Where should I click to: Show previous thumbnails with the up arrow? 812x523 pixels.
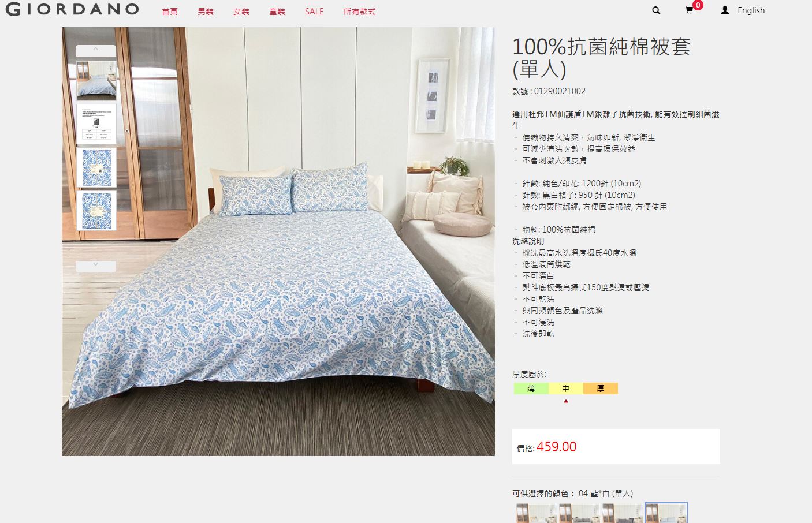[x=96, y=50]
